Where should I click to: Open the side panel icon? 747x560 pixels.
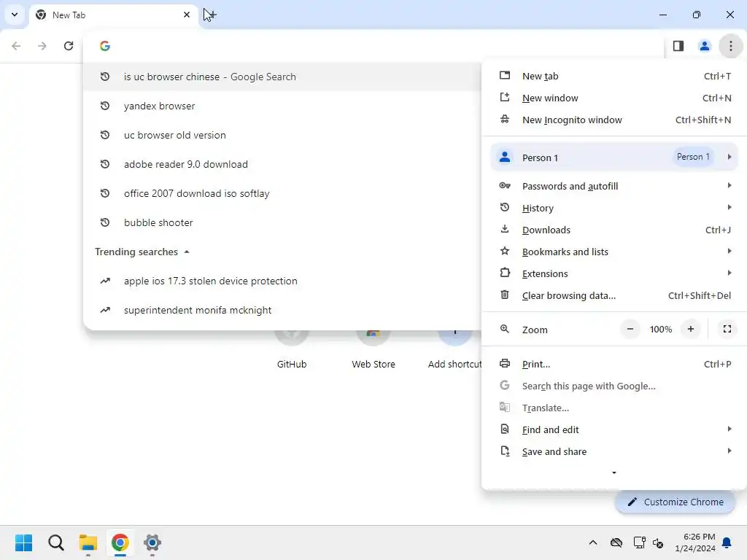pos(678,46)
